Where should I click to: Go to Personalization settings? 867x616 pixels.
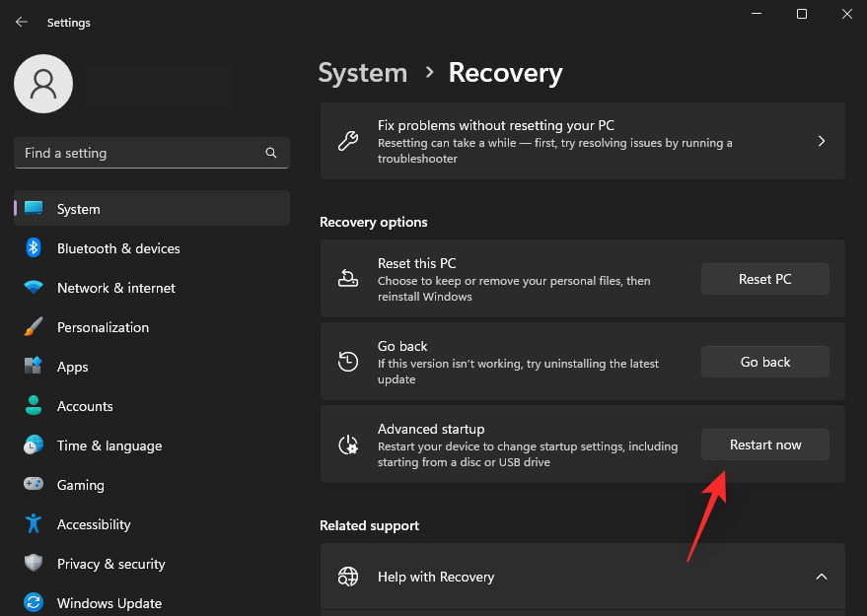(x=103, y=327)
